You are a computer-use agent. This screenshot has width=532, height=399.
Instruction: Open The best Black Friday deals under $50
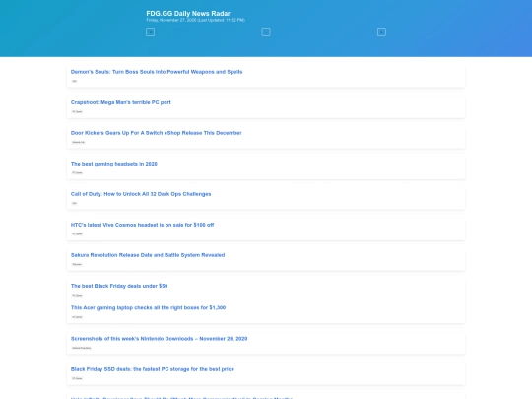119,286
